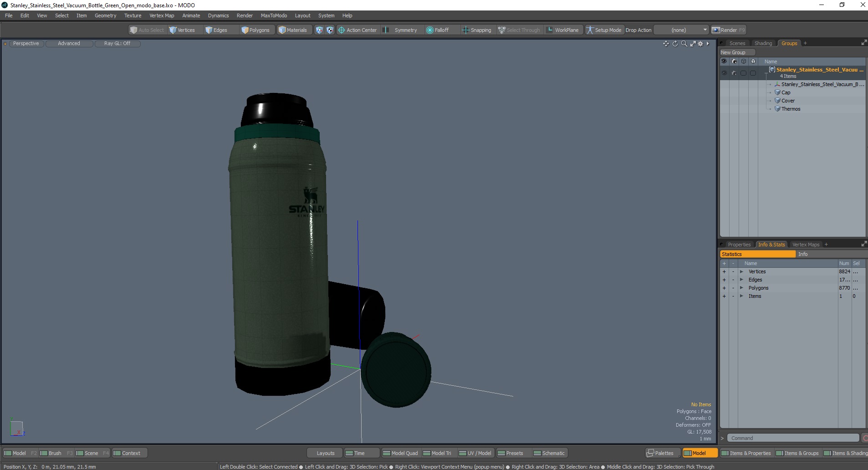Click the first shield icon beside Materials
Viewport: 868px width, 470px height.
point(319,30)
